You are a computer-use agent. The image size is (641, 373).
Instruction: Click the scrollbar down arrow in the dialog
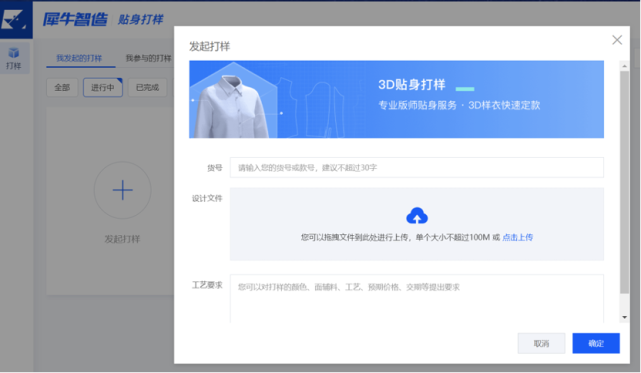point(624,317)
